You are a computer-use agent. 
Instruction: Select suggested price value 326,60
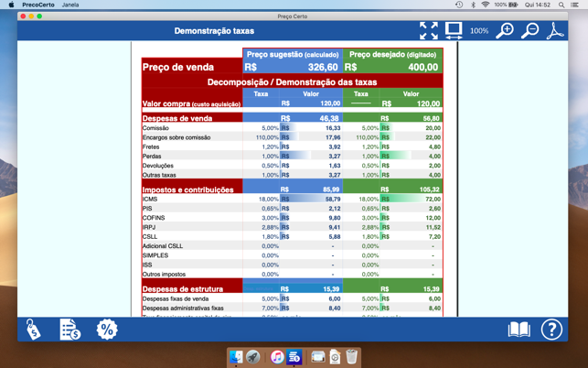[323, 67]
